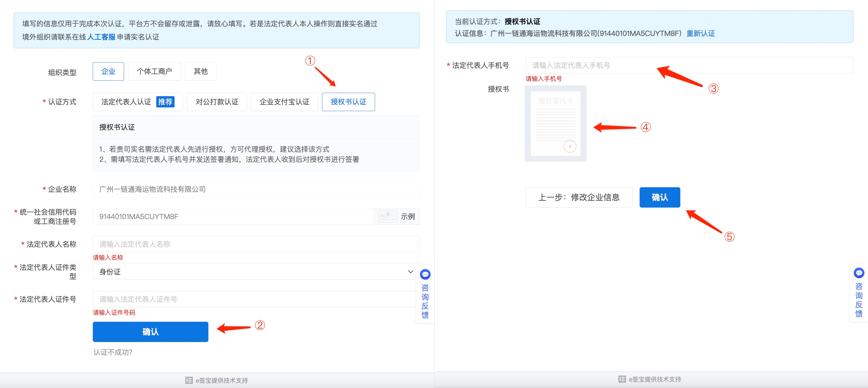
Task: Select 个体工商户 organization type
Action: [x=154, y=71]
